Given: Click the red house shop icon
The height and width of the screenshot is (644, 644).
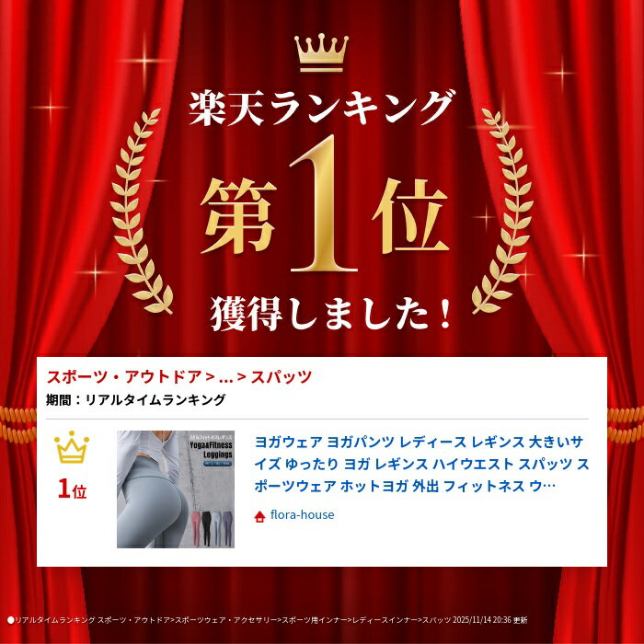Looking at the screenshot, I should point(259,516).
